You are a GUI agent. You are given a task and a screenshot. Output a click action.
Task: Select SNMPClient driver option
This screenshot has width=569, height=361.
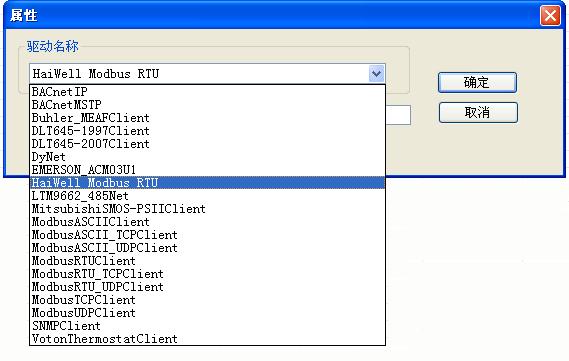207,326
